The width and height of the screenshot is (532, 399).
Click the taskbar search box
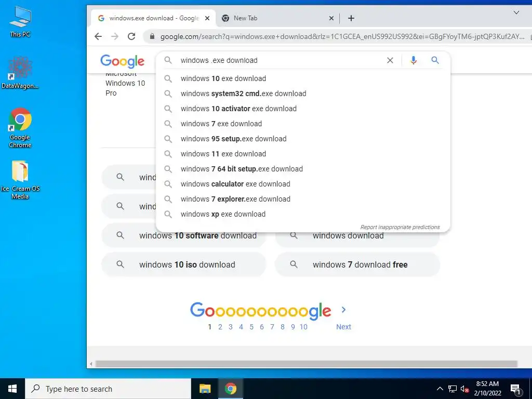[108, 389]
